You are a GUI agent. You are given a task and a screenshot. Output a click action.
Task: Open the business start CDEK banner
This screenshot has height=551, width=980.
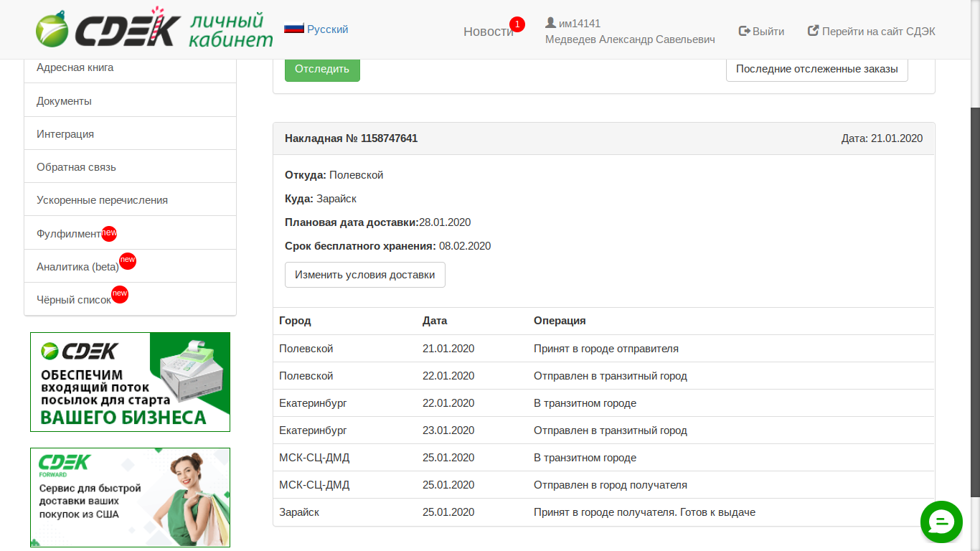(x=130, y=382)
